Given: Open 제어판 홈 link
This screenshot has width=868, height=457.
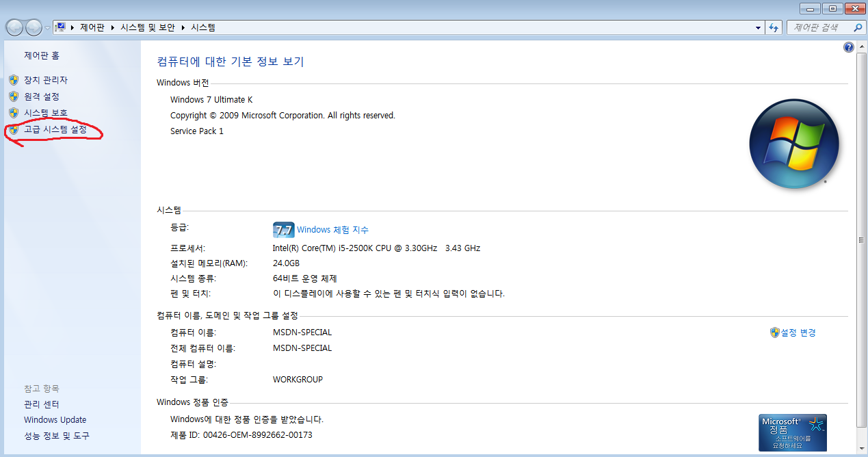Looking at the screenshot, I should (42, 55).
